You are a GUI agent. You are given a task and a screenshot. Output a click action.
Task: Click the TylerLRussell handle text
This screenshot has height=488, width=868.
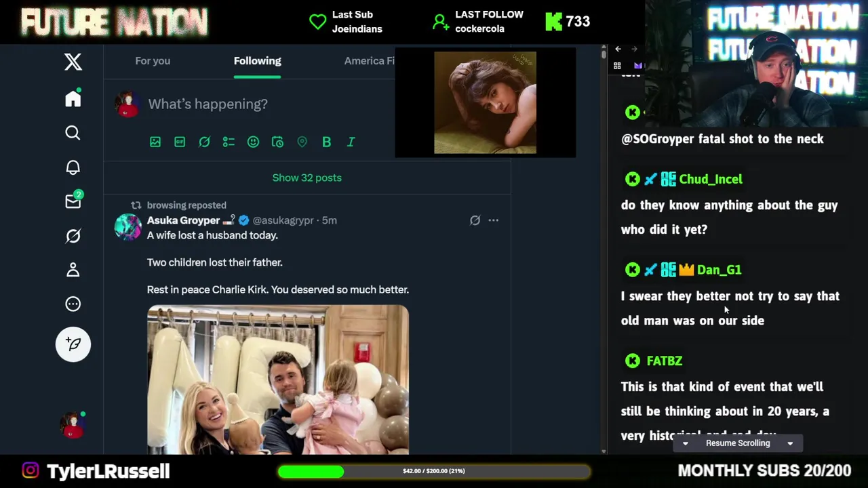(108, 471)
